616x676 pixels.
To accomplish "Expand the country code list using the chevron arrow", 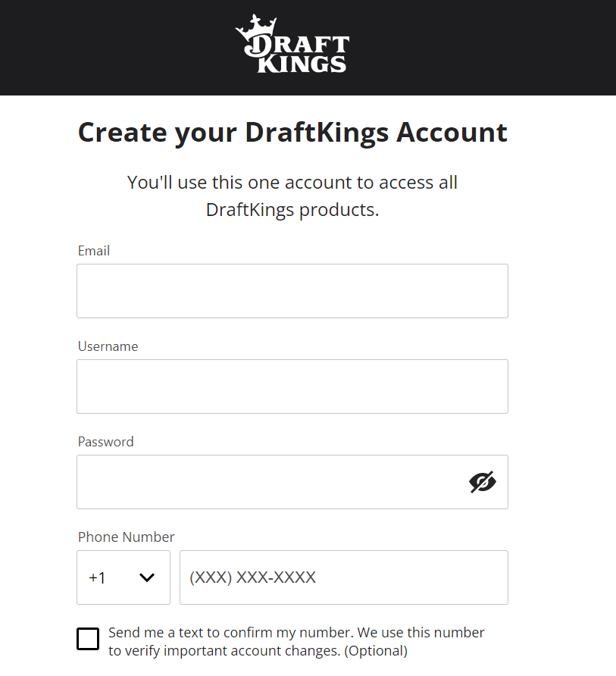I will click(x=147, y=577).
